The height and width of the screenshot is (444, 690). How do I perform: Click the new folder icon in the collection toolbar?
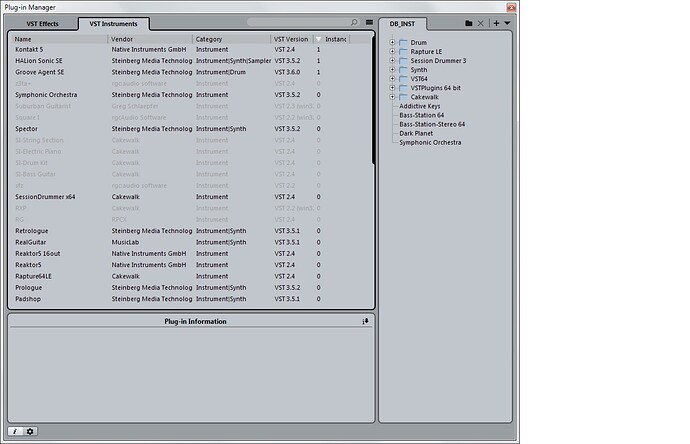point(469,23)
